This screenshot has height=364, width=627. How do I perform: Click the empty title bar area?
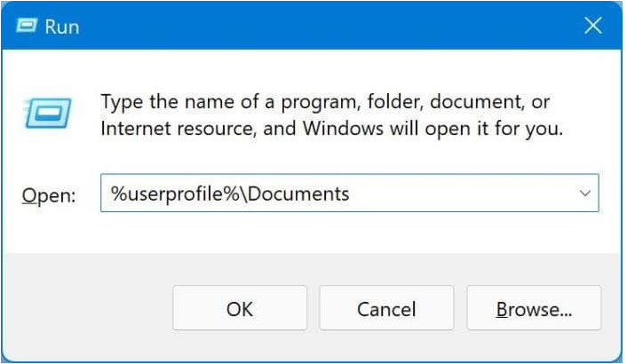pyautogui.click(x=311, y=27)
